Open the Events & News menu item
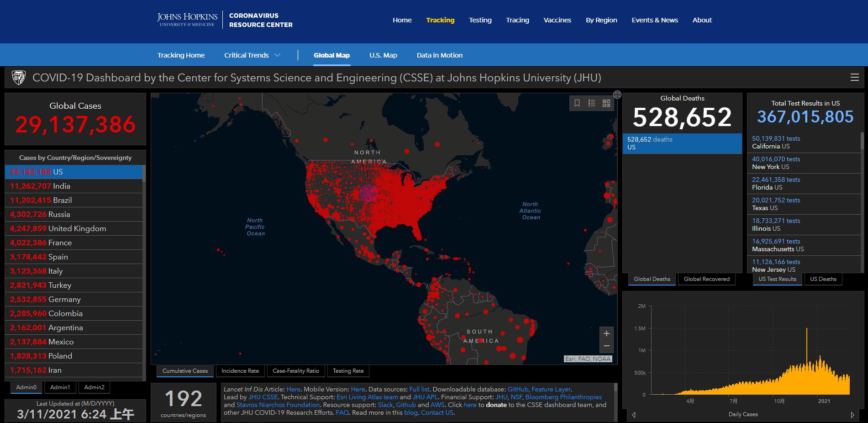Viewport: 868px width, 423px height. click(655, 20)
